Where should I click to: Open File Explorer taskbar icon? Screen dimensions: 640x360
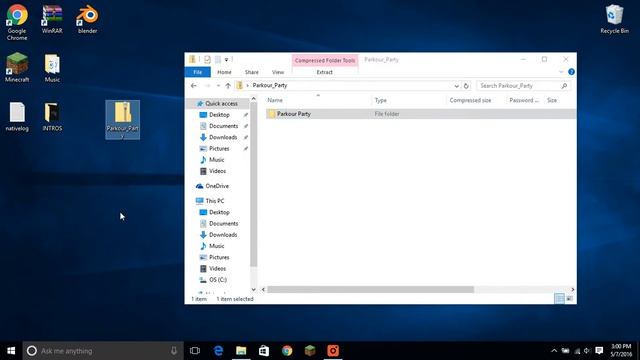pos(241,351)
